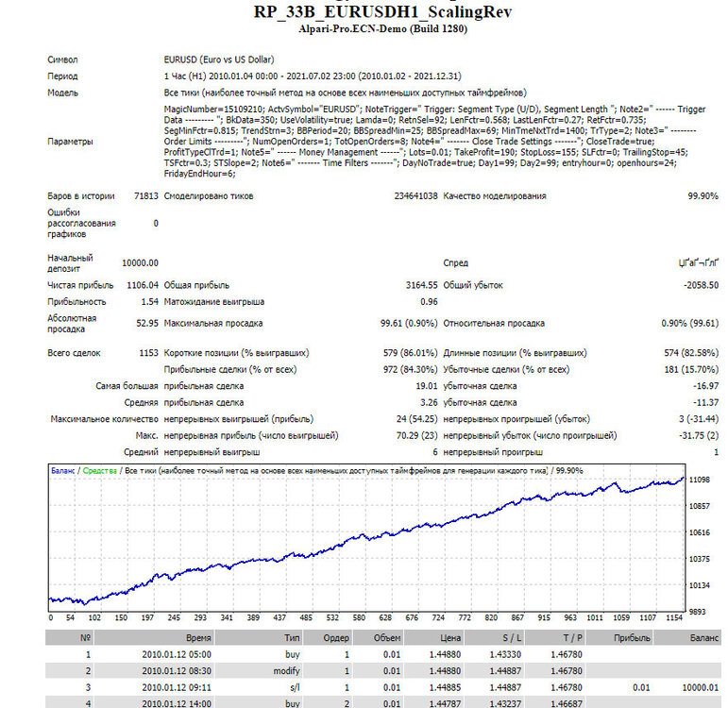728x708 pixels.
Task: Click balance value 10000.01 in row 3
Action: tap(700, 687)
